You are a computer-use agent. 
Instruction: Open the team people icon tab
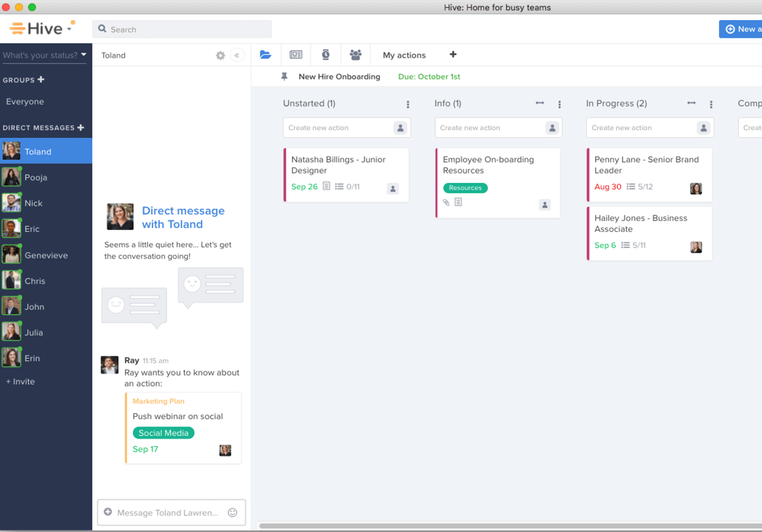tap(355, 55)
